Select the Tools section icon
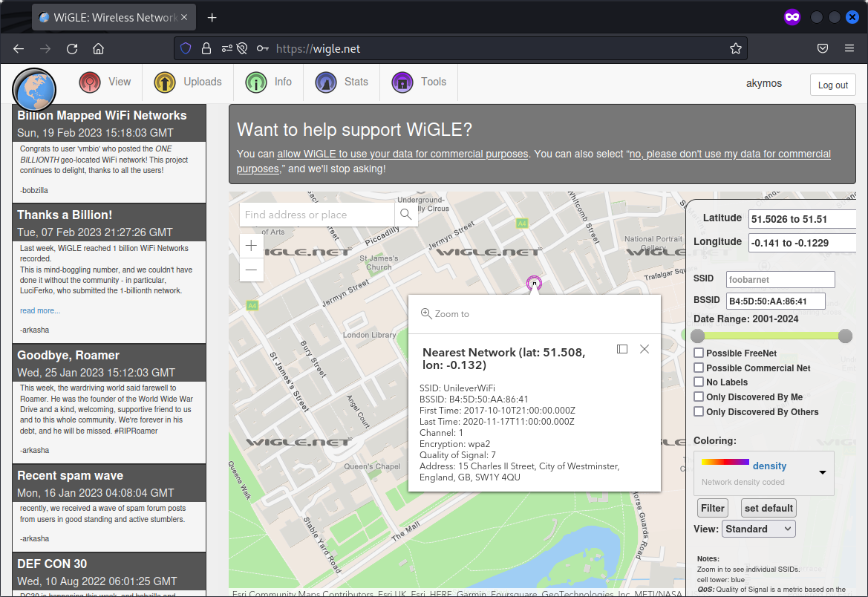868x597 pixels. (x=402, y=82)
